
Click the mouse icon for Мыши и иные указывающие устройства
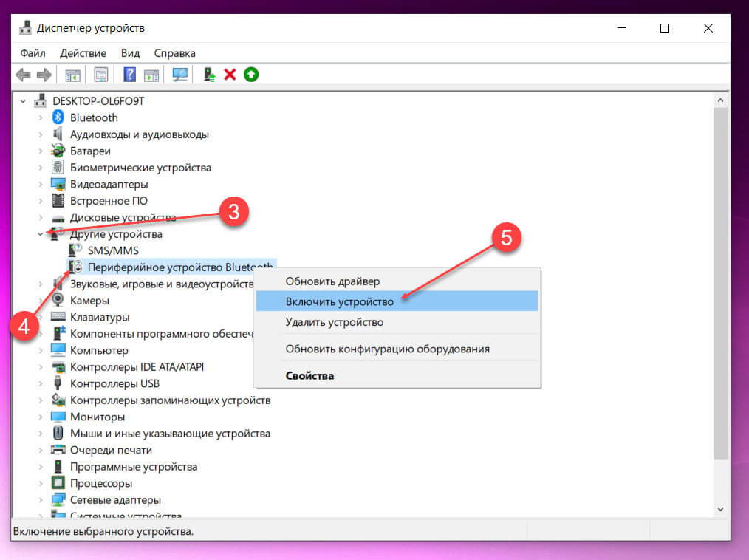[x=58, y=433]
